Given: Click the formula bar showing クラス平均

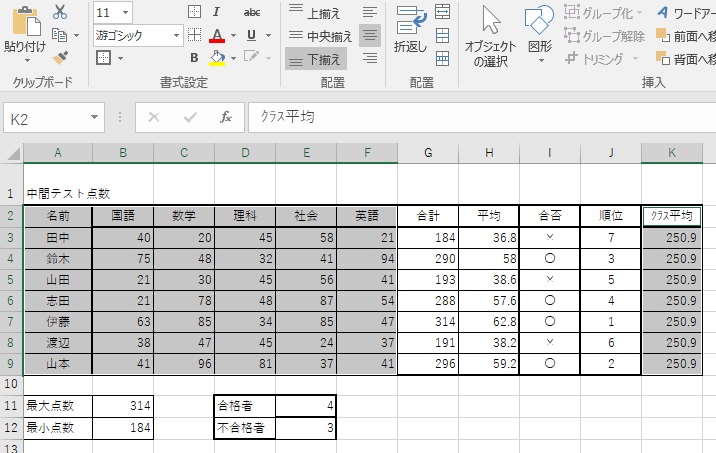Looking at the screenshot, I should 482,117.
